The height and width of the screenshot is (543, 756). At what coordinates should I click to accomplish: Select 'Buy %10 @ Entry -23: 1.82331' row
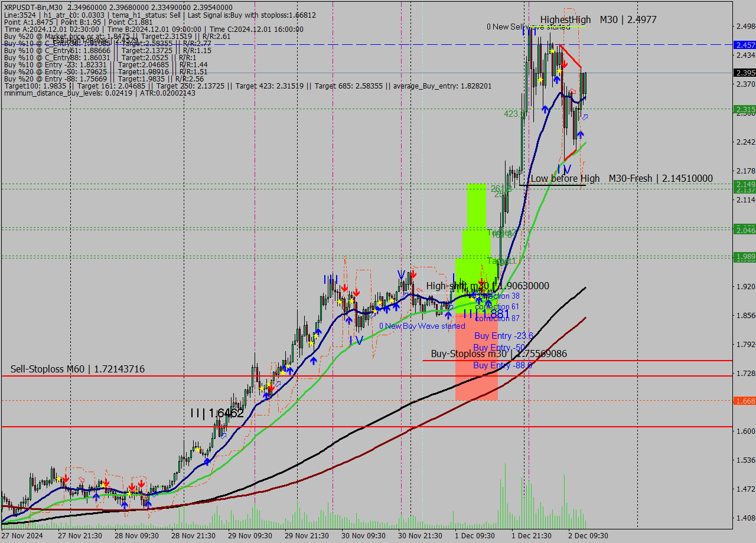click(x=106, y=65)
